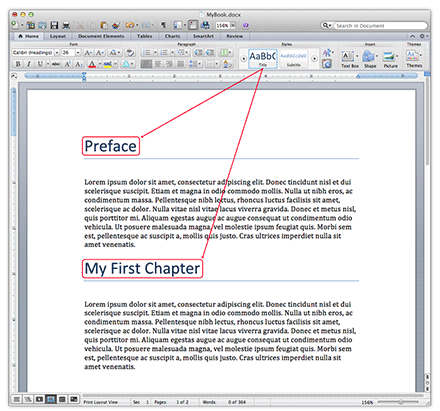Click the Search in Document field

pos(380,26)
